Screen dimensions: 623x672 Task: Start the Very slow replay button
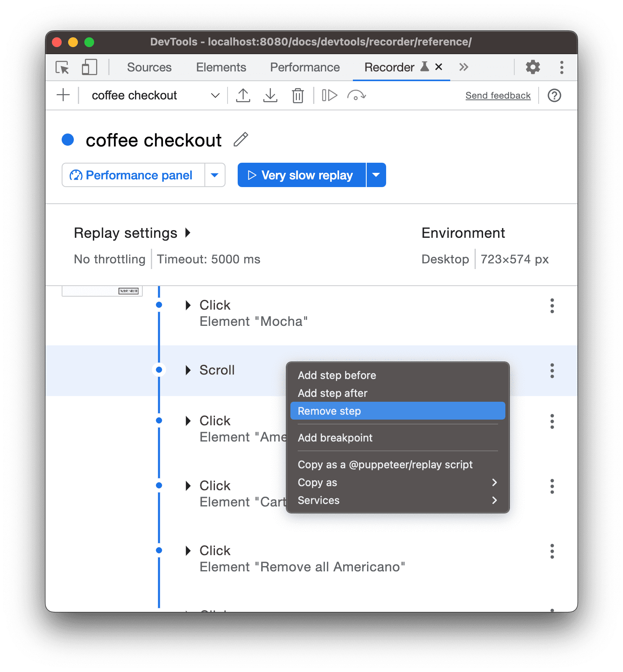[301, 175]
